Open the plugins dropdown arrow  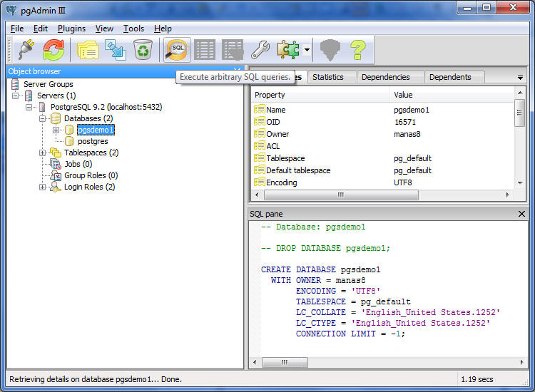coord(307,50)
